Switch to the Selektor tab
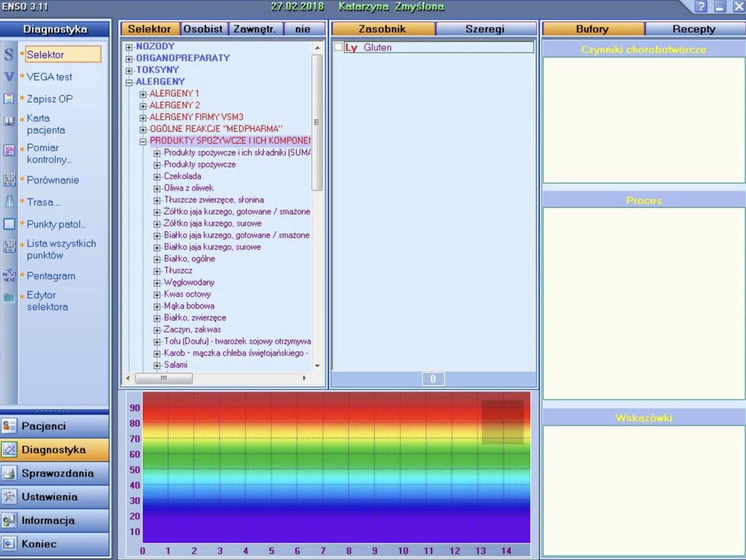 [150, 29]
